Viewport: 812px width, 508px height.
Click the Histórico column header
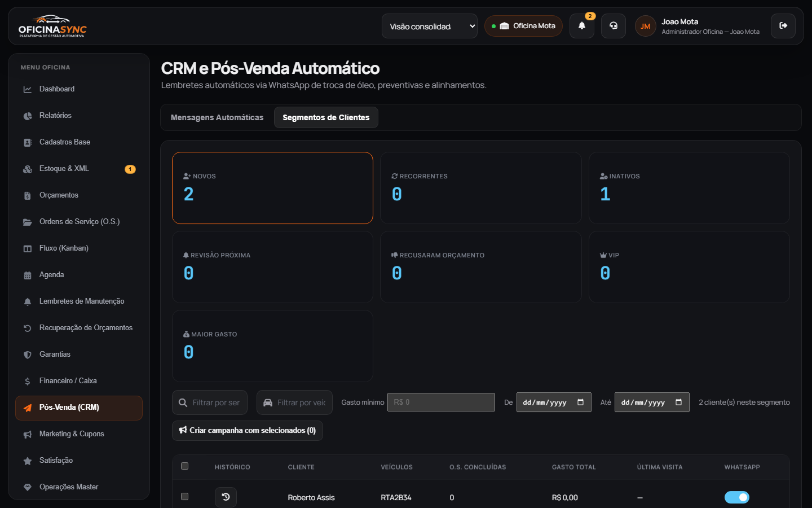[x=232, y=467]
